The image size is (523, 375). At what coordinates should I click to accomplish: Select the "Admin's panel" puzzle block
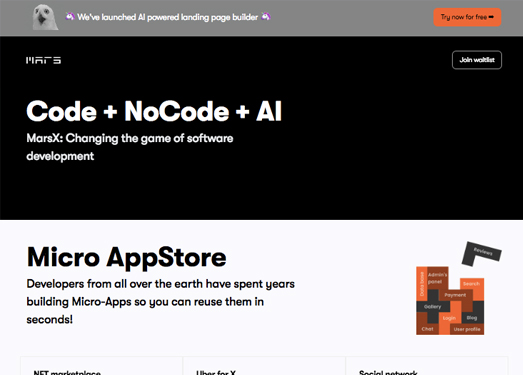point(437,278)
